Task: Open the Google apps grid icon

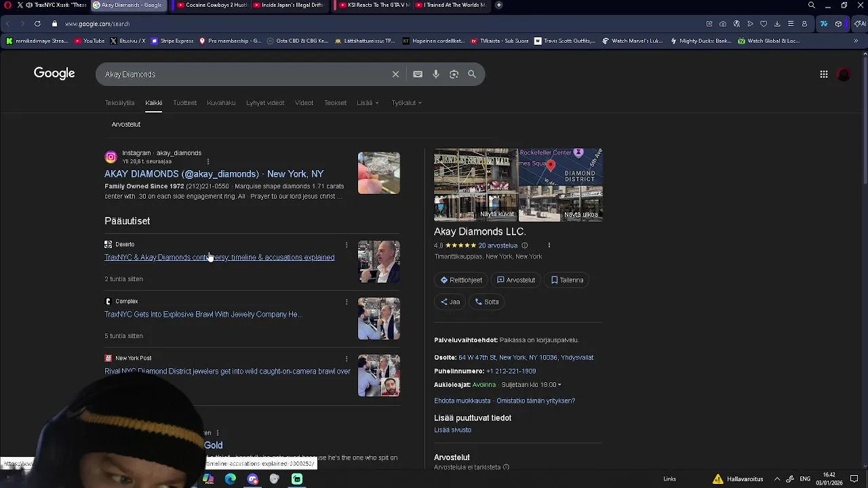Action: tap(823, 75)
